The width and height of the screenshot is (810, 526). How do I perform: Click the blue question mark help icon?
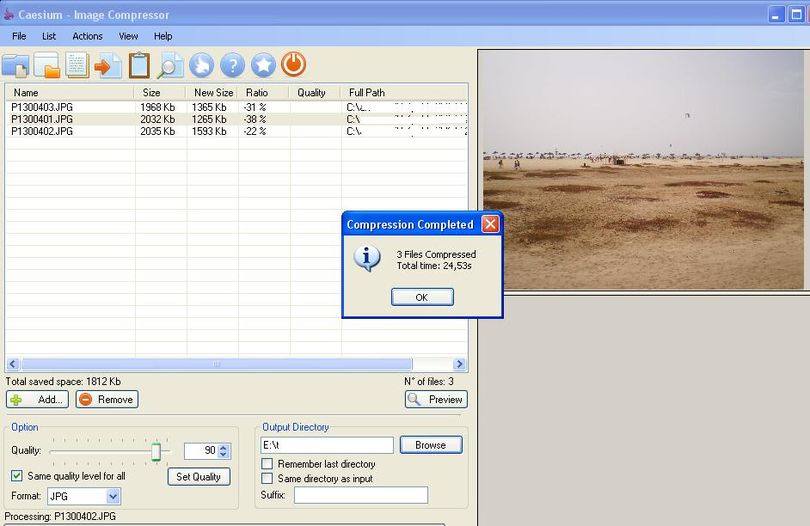232,66
